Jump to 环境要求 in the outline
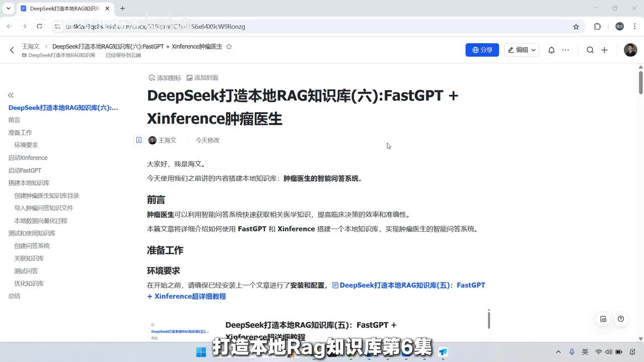Screen dimensions: 644x362 (26, 145)
